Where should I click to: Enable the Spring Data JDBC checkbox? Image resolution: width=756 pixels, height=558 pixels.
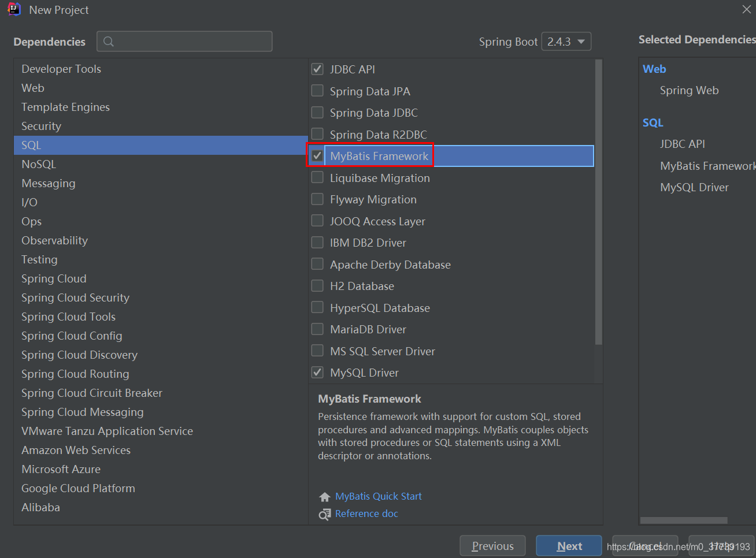pos(317,113)
